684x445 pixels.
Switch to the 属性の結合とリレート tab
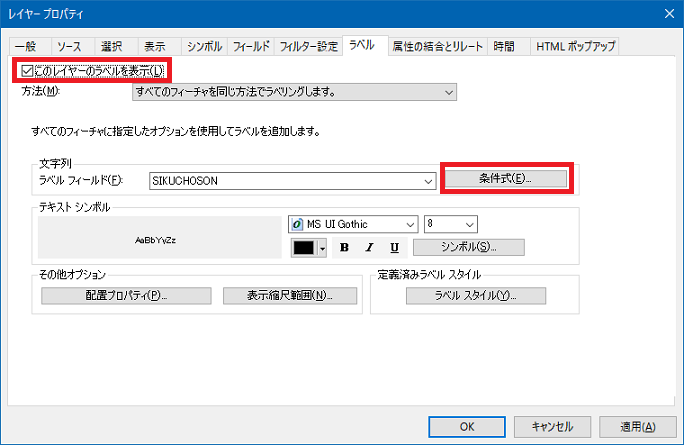438,46
